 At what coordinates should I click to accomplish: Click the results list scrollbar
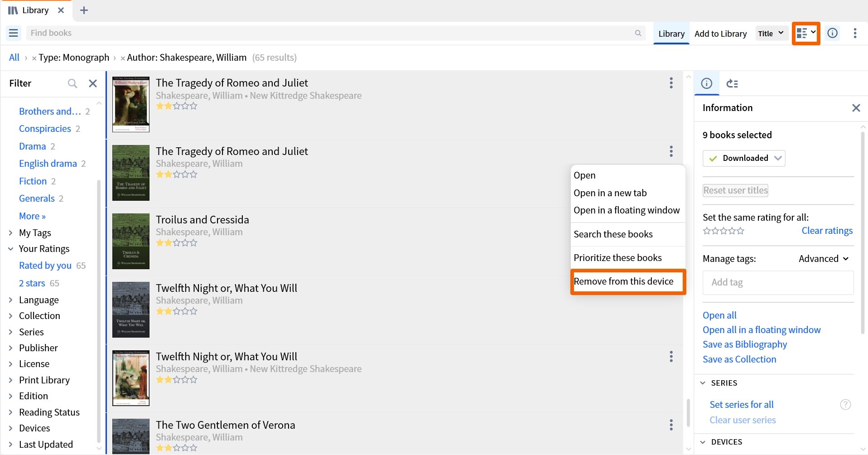pyautogui.click(x=688, y=412)
